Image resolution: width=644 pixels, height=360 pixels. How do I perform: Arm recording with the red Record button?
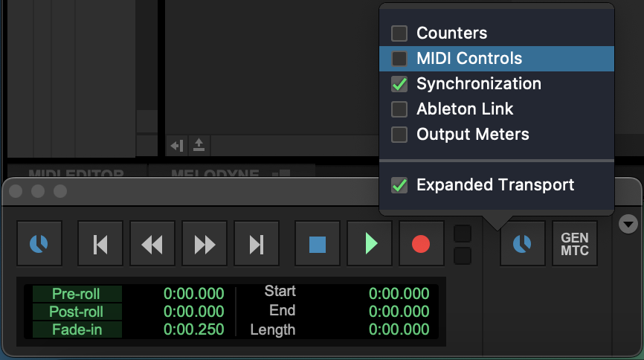pyautogui.click(x=421, y=244)
